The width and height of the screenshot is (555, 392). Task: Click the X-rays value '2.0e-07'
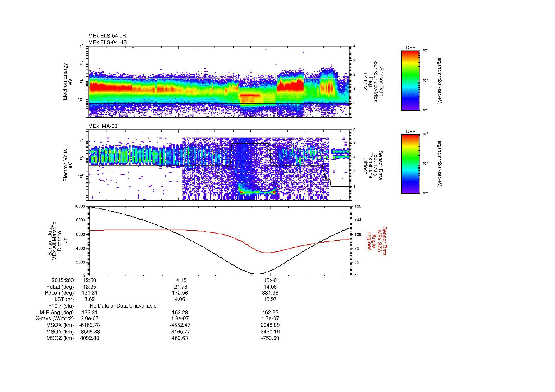coord(89,319)
